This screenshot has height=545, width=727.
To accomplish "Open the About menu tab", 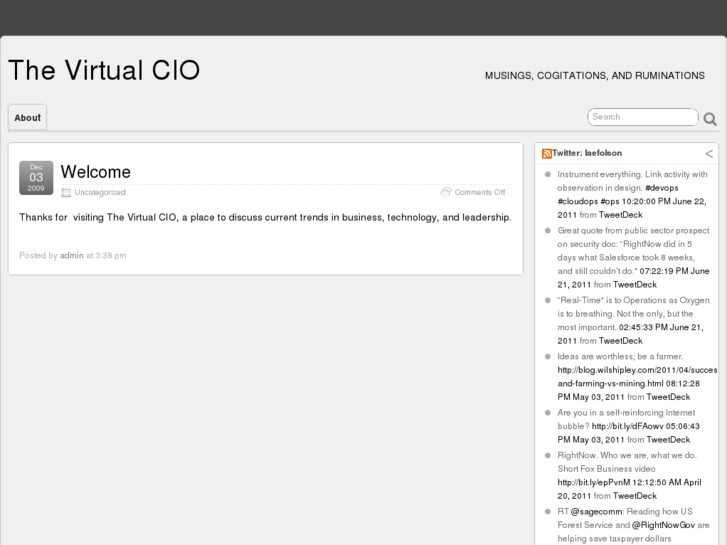I will coord(28,118).
